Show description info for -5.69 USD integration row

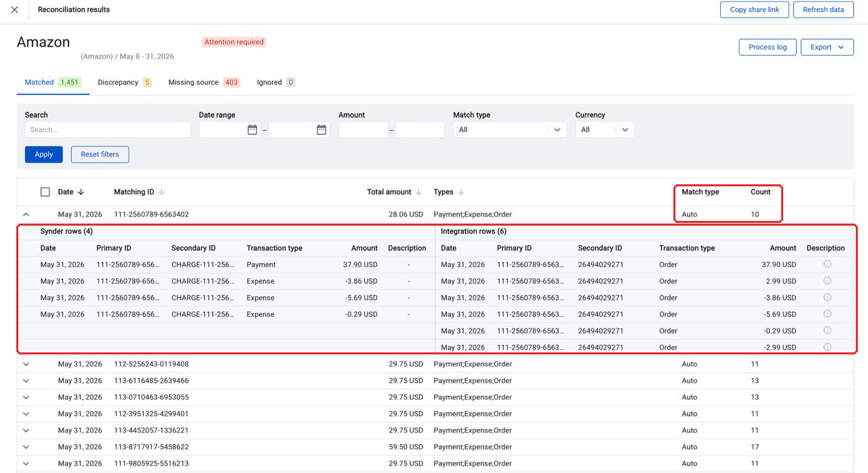pos(827,314)
